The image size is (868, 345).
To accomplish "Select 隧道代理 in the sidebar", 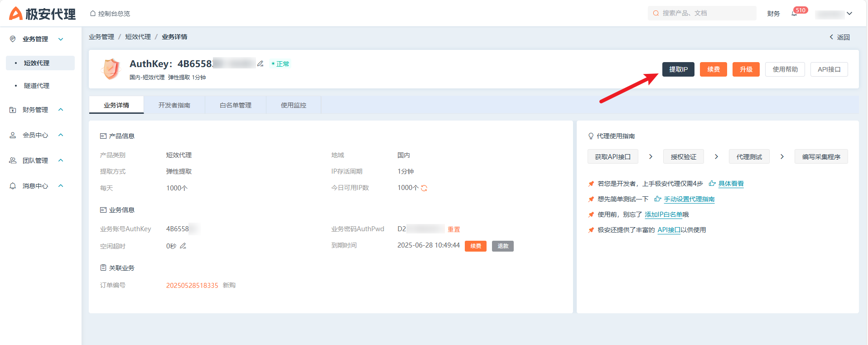I will (37, 86).
